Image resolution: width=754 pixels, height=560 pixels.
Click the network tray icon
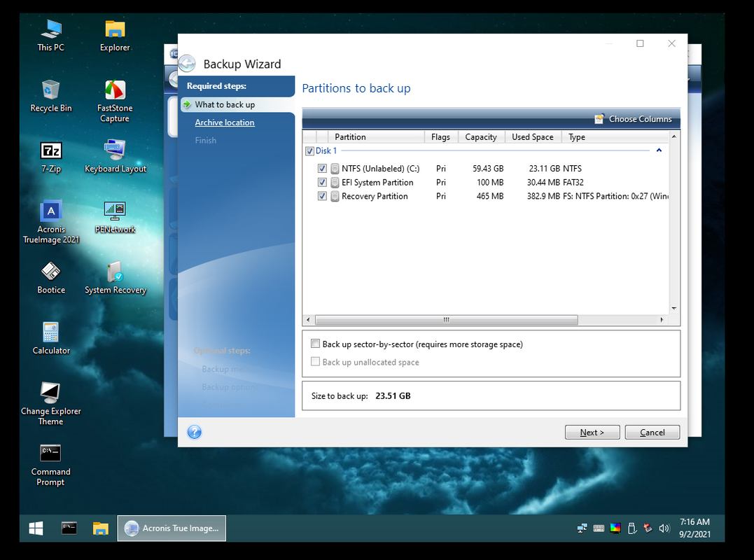click(x=582, y=528)
